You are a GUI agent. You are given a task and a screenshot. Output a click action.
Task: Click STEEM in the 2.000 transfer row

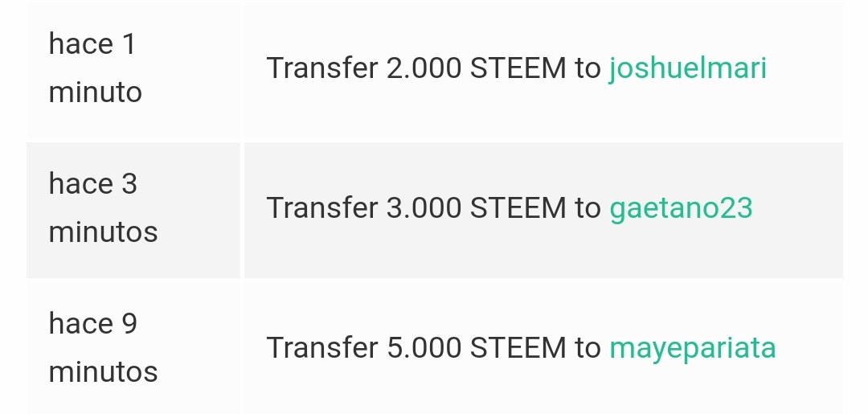518,68
